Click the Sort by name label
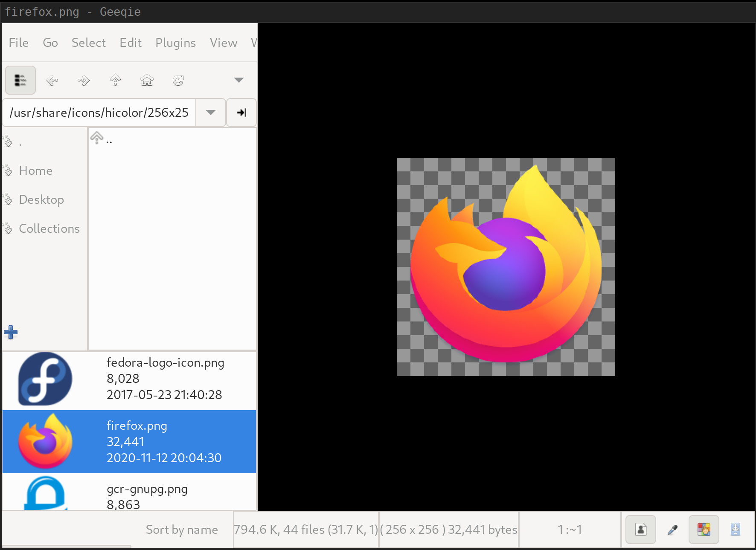This screenshot has width=756, height=550. tap(182, 530)
